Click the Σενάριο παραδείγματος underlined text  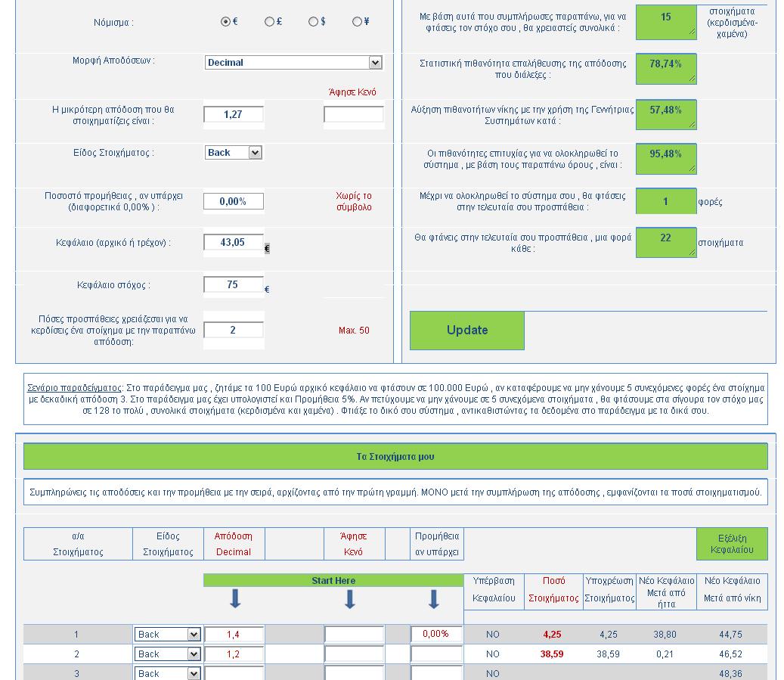tap(74, 388)
